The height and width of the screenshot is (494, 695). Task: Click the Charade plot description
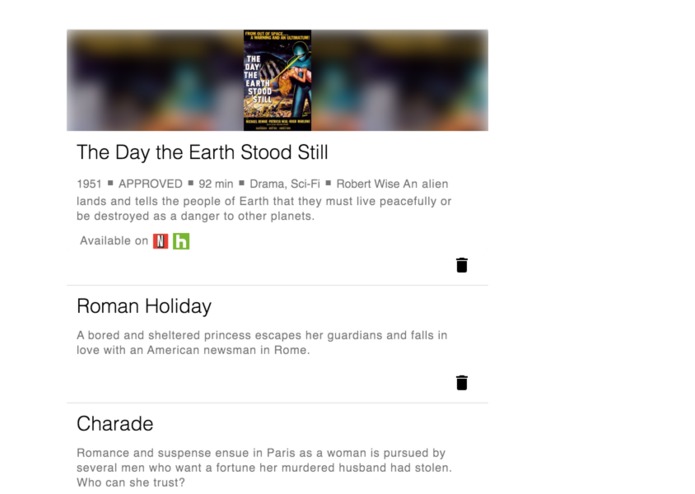click(x=264, y=467)
